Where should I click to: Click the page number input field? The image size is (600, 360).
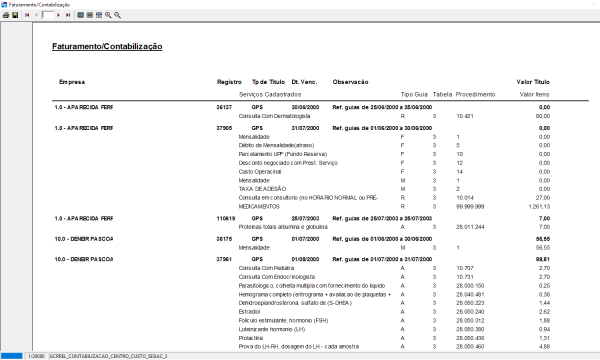[x=48, y=15]
